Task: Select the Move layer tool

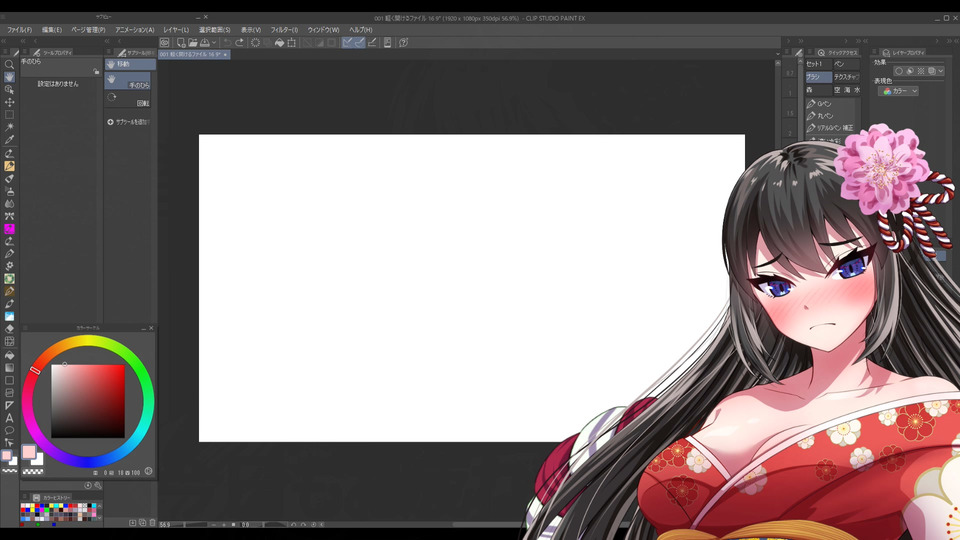Action: [x=9, y=102]
